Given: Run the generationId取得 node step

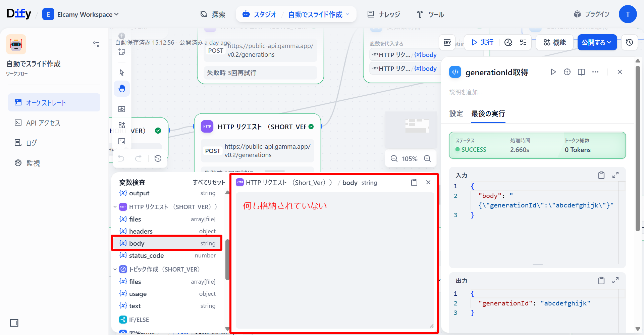Looking at the screenshot, I should coord(553,72).
